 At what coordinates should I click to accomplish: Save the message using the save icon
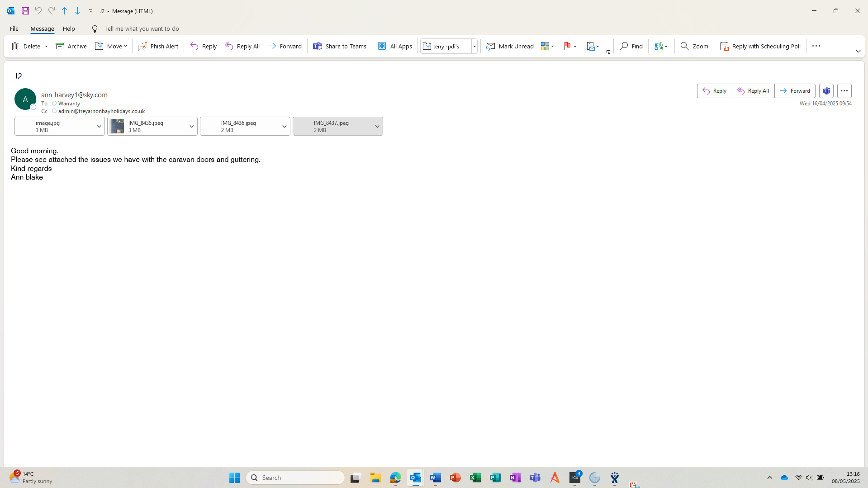(x=25, y=11)
